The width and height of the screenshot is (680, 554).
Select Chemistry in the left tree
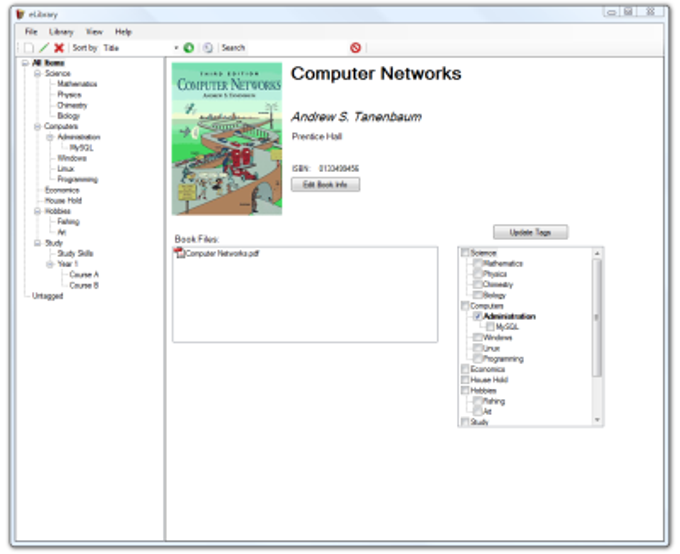coord(72,105)
